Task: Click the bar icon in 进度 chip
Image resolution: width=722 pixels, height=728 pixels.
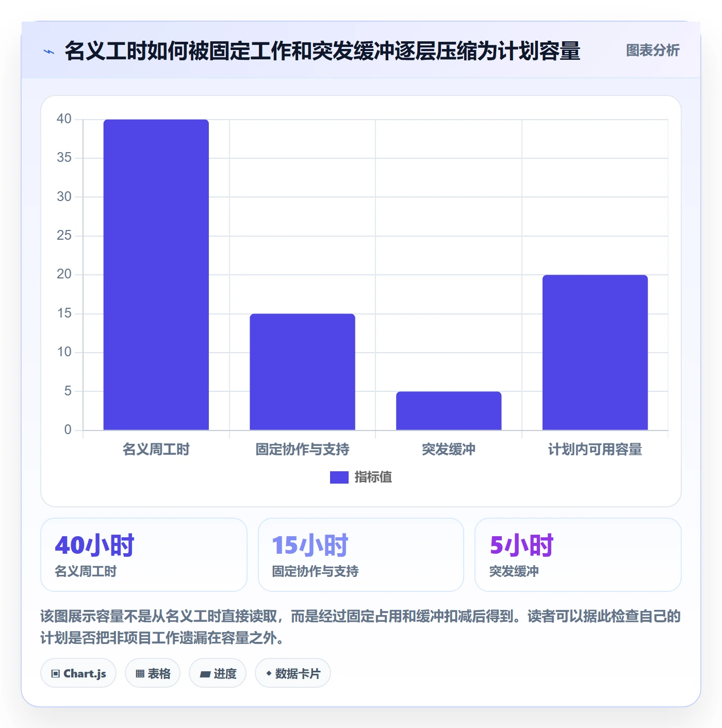Action: pyautogui.click(x=205, y=674)
